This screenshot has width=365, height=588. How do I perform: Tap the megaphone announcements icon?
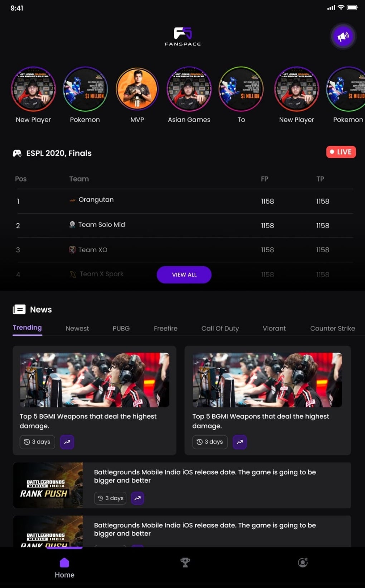[x=343, y=37]
